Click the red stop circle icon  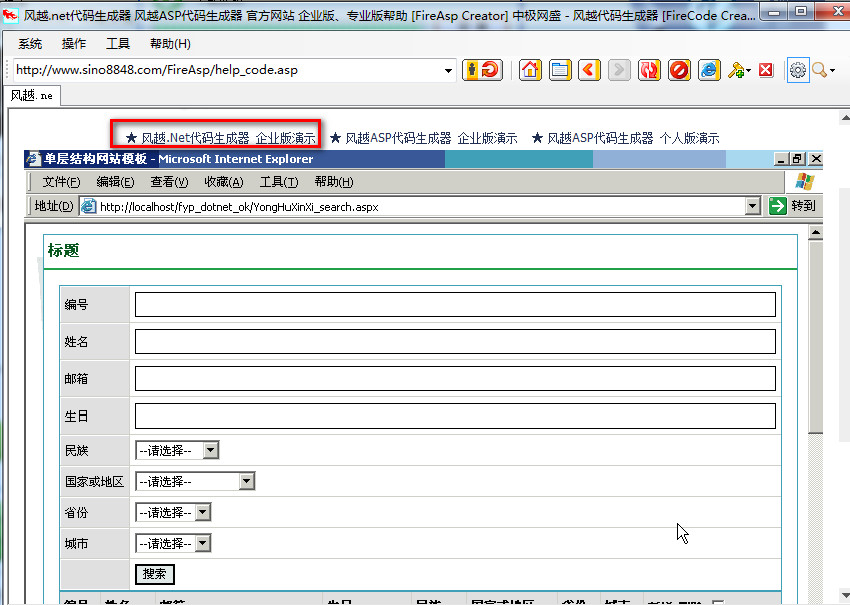(x=677, y=70)
